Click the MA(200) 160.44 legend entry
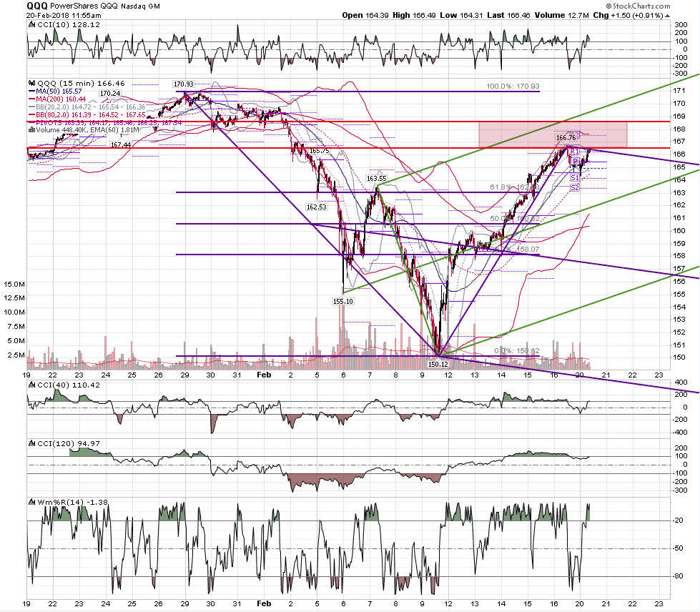Image resolution: width=700 pixels, height=612 pixels. (56, 99)
